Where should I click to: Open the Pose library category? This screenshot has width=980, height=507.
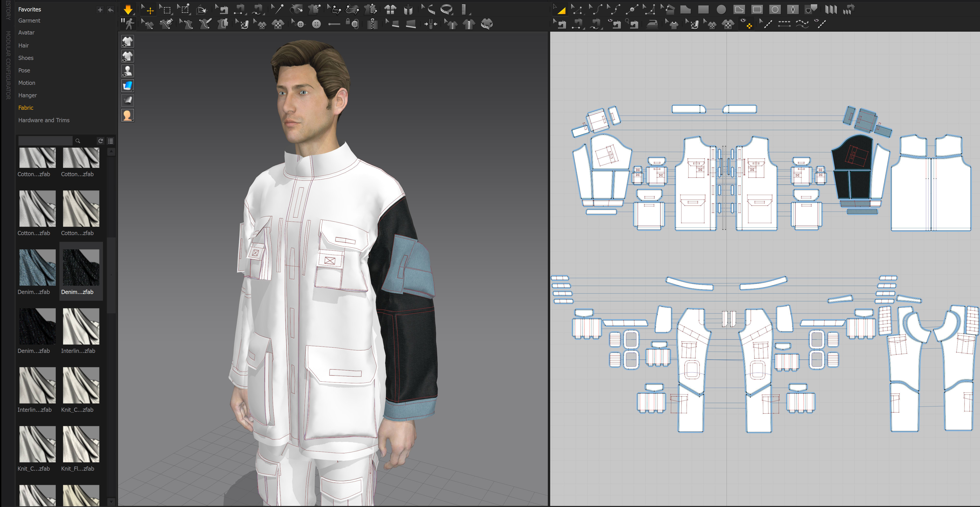tap(24, 70)
